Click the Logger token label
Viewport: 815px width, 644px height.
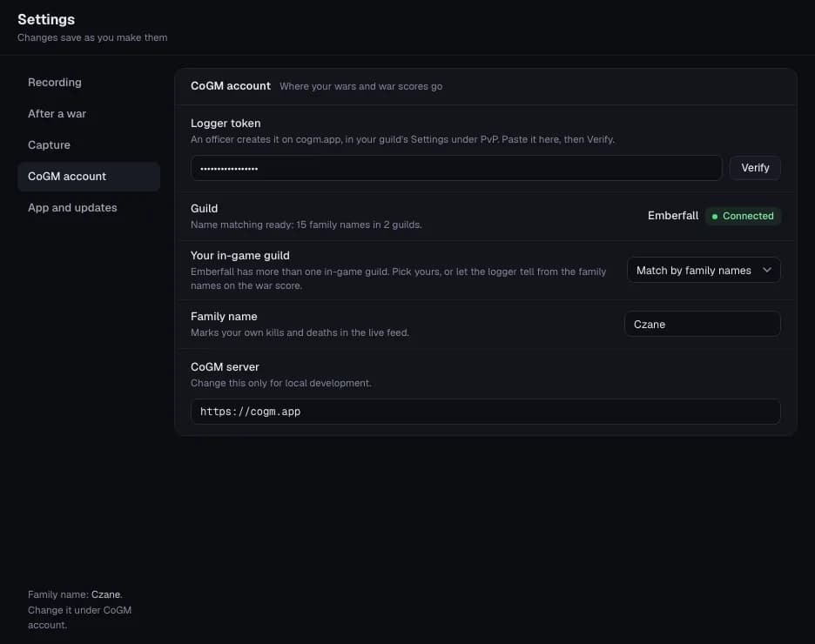[226, 123]
